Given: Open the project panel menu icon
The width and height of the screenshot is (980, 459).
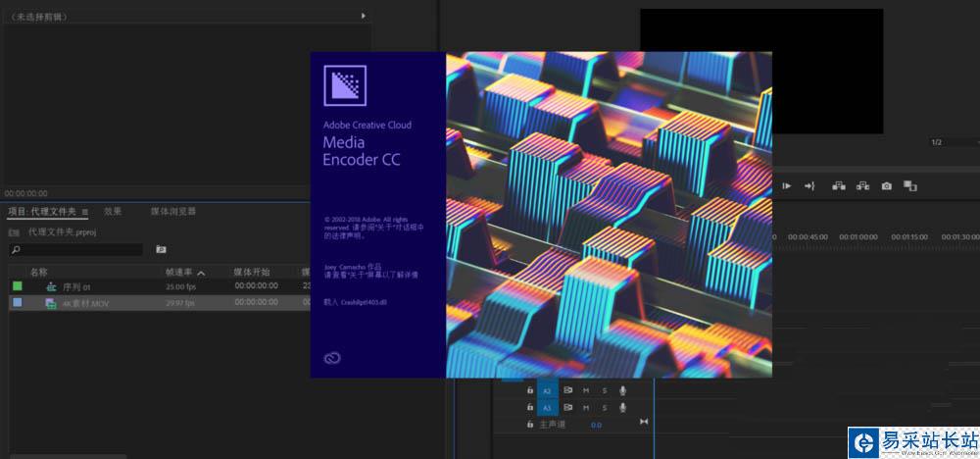Looking at the screenshot, I should tap(85, 212).
